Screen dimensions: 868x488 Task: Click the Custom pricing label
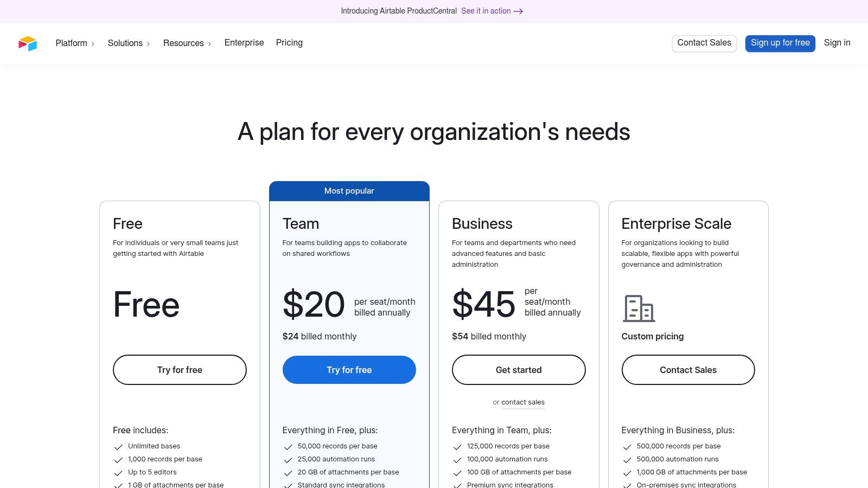coord(653,336)
